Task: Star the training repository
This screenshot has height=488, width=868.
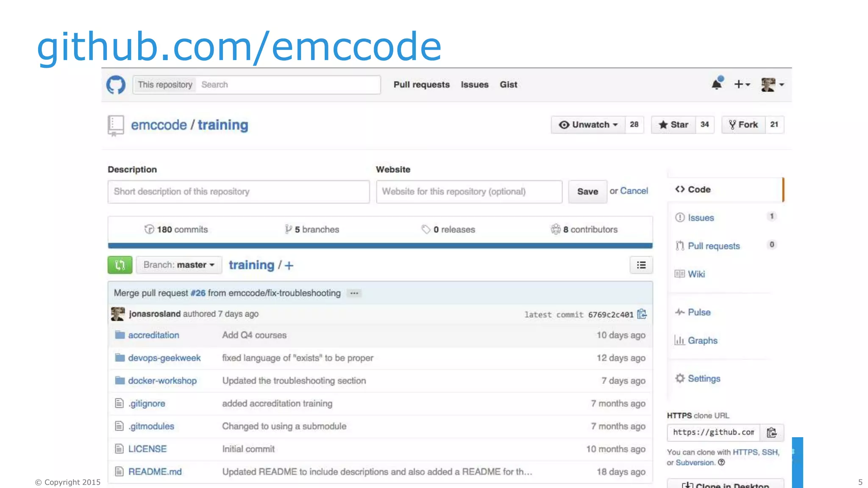Action: pos(673,125)
